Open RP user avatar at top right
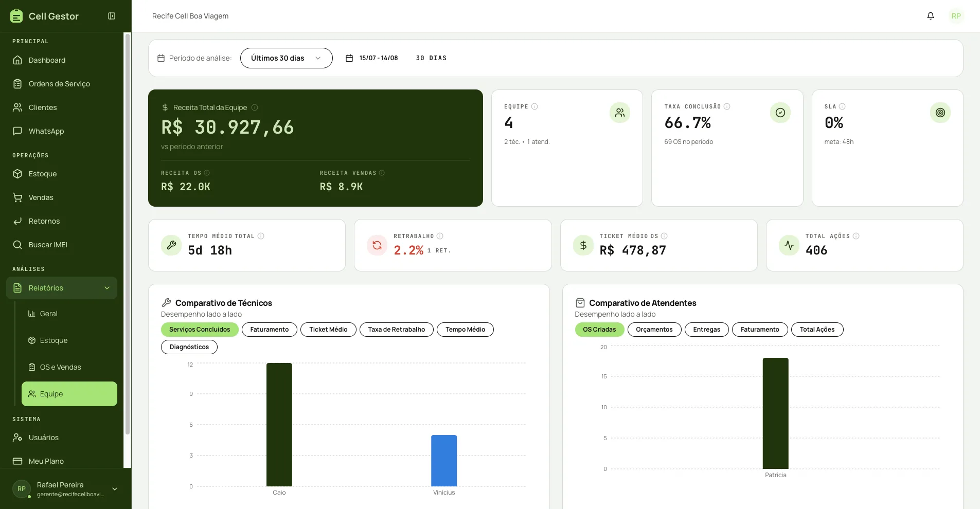 956,16
